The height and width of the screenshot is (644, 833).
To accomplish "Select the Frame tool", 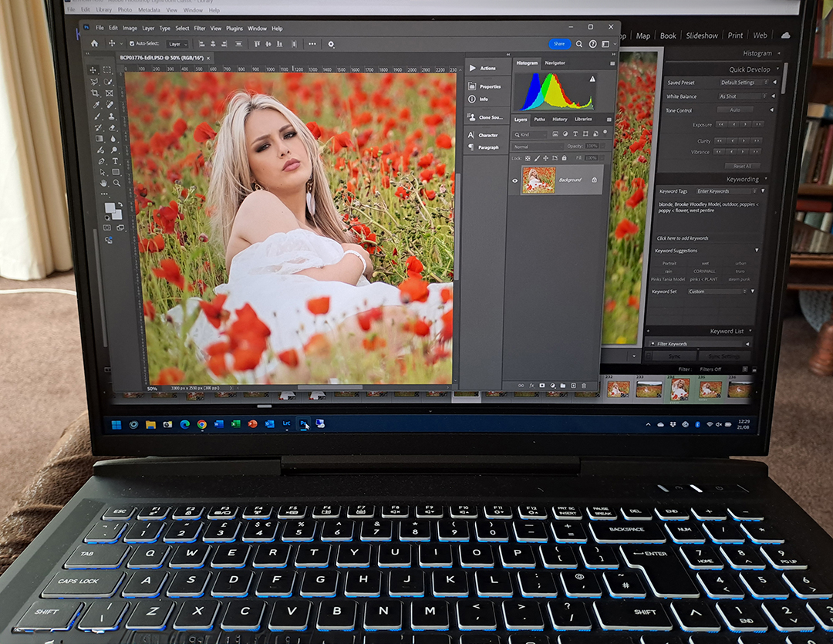I will point(109,93).
